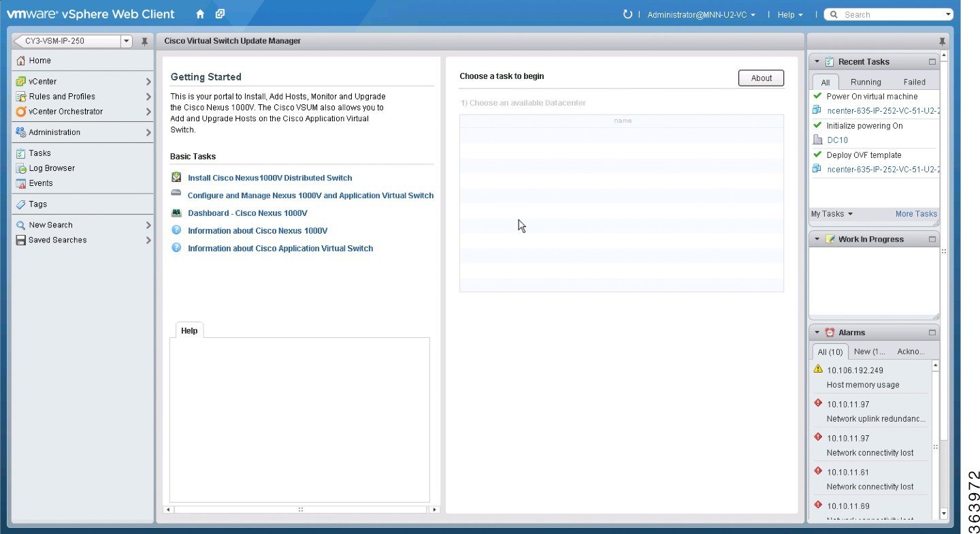Open the My Tasks dropdown

pos(832,213)
